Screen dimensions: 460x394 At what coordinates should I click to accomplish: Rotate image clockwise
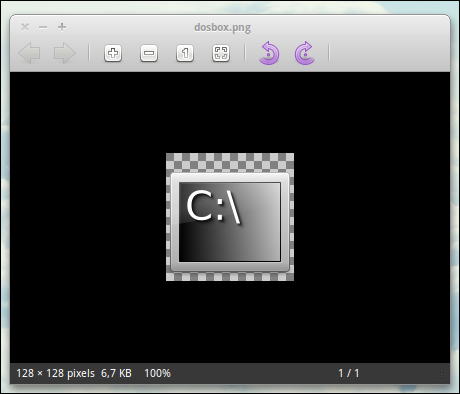(304, 53)
